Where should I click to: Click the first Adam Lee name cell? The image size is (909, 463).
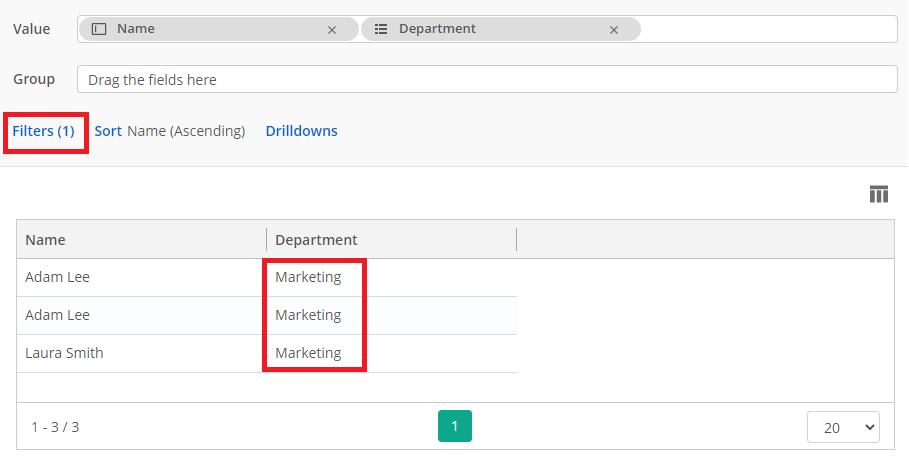point(58,277)
